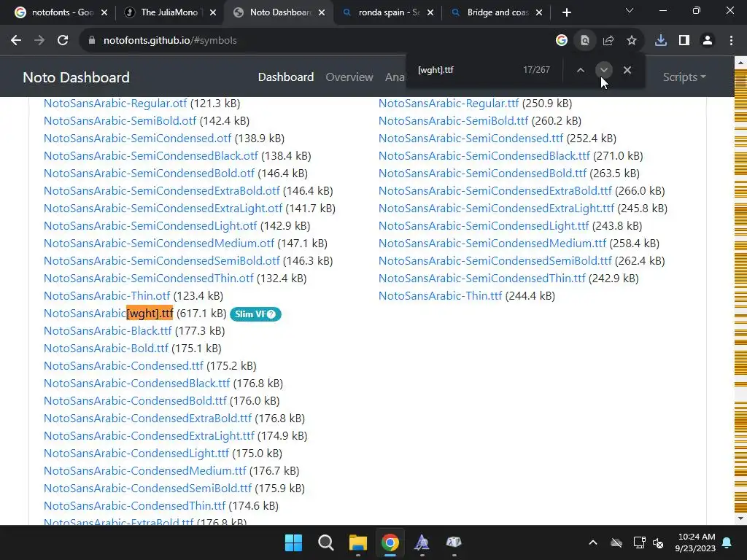
Task: Toggle the browser side panel icon
Action: click(x=684, y=41)
